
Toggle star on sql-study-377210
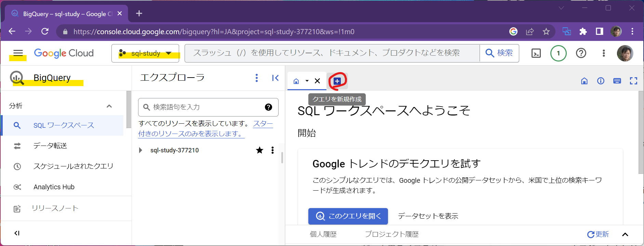pyautogui.click(x=259, y=150)
